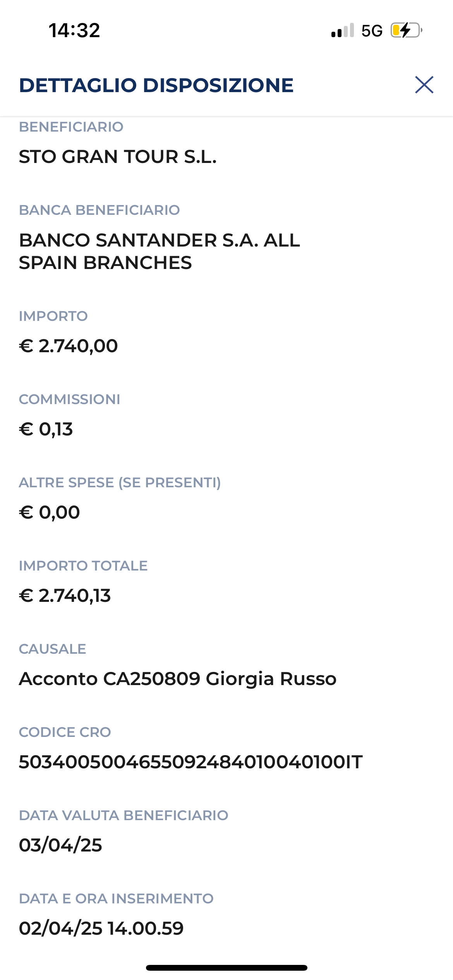The image size is (453, 980).
Task: Tap the battery charging icon
Action: pos(406,30)
